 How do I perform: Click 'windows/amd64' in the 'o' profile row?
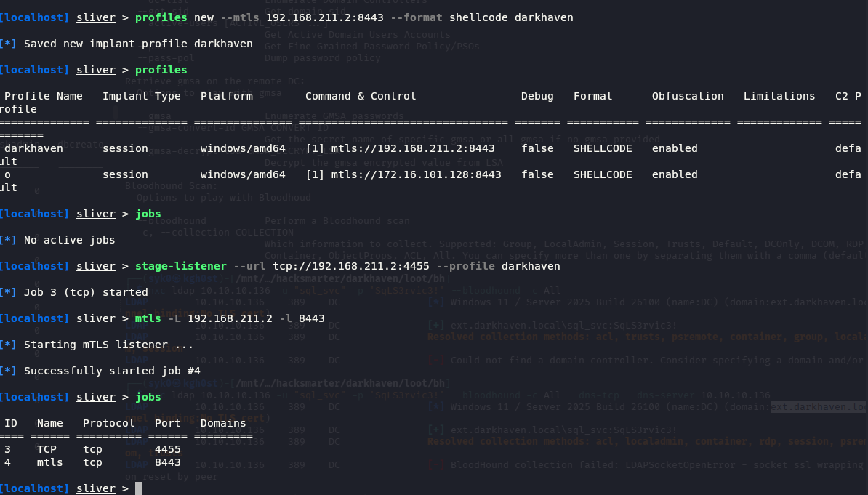[243, 174]
